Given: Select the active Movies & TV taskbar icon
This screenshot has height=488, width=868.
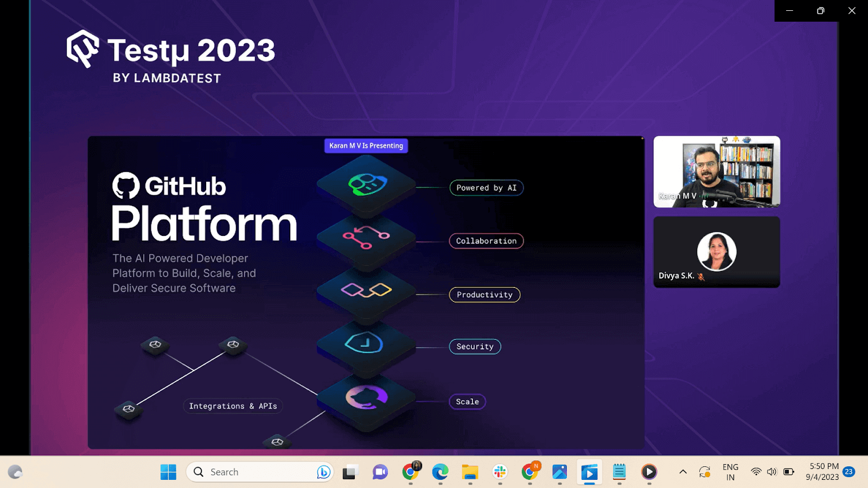Looking at the screenshot, I should [x=589, y=472].
